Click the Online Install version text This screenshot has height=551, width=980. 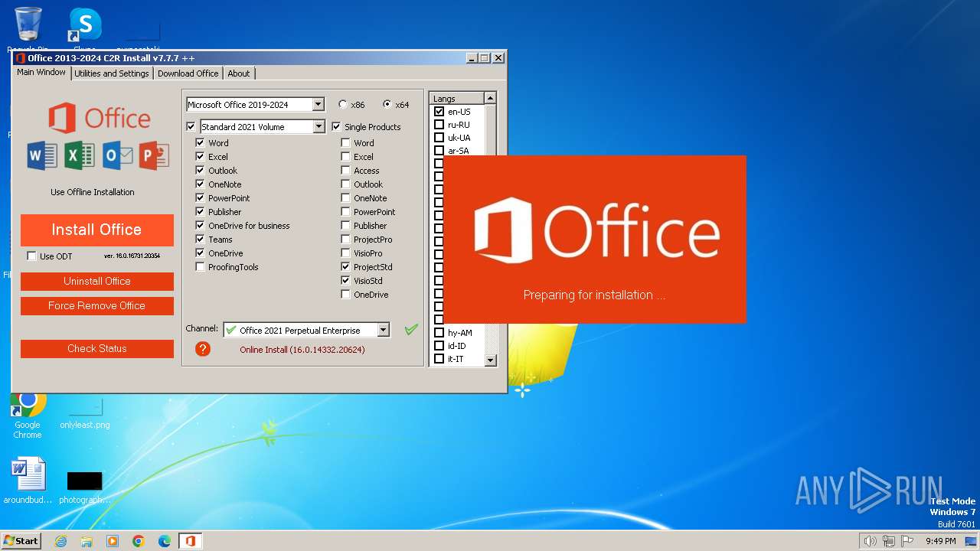(x=302, y=350)
